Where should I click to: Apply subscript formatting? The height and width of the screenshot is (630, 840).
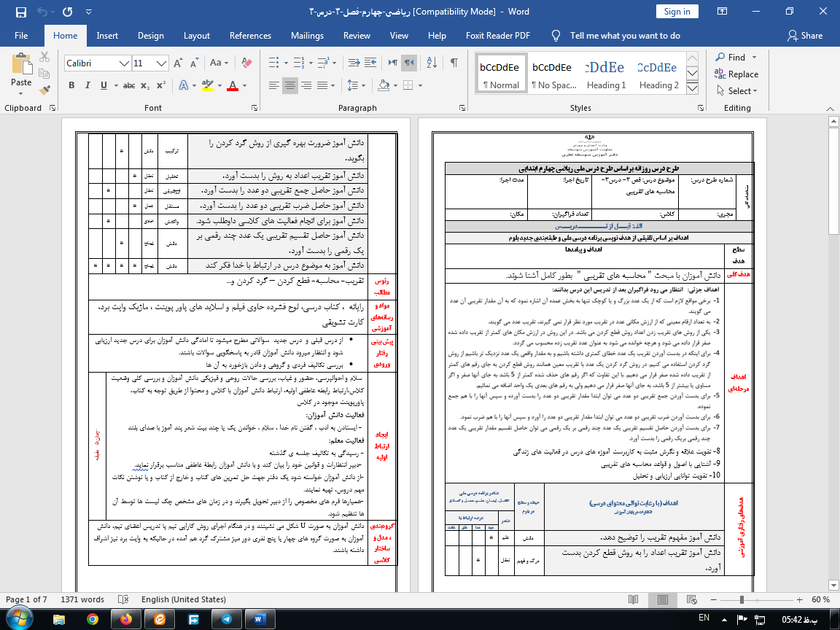(145, 86)
